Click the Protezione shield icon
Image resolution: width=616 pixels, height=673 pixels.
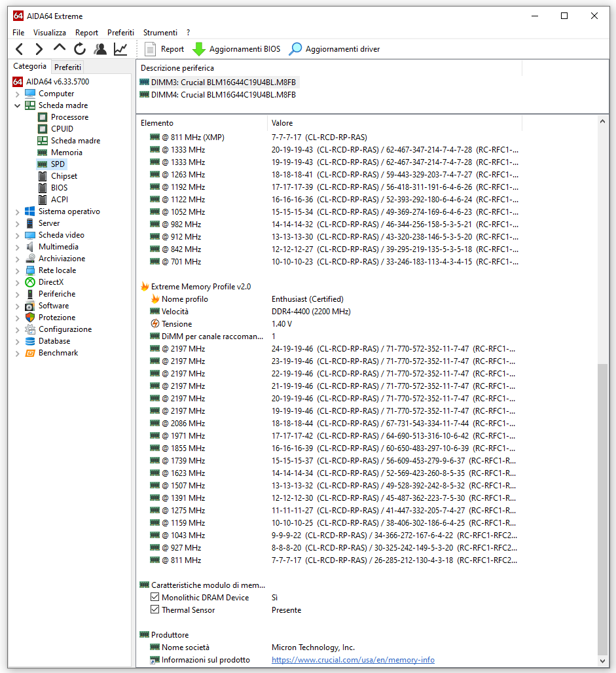pos(30,317)
